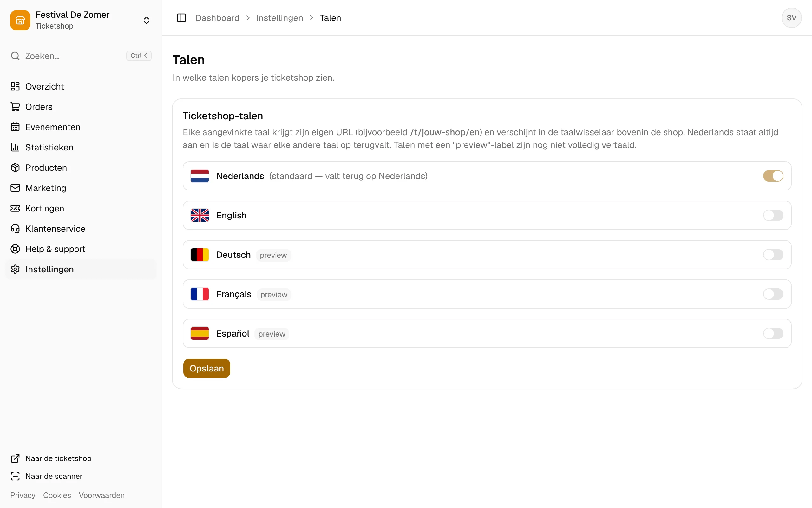Click the external link icon for ticketshop
This screenshot has width=812, height=508.
tap(15, 458)
